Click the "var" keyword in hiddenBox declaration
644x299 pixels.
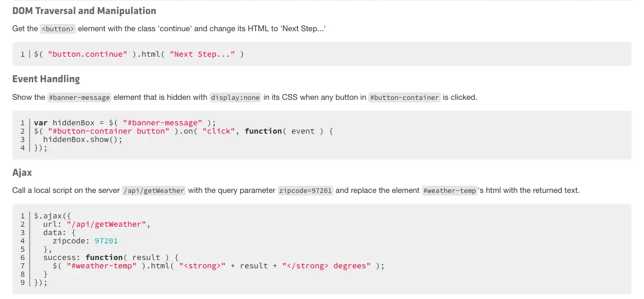pos(41,123)
